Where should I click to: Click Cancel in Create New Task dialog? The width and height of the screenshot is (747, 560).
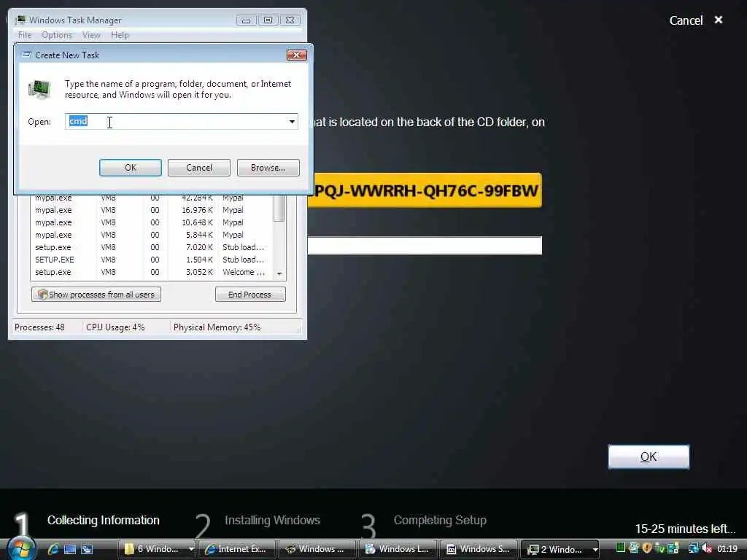pos(199,168)
